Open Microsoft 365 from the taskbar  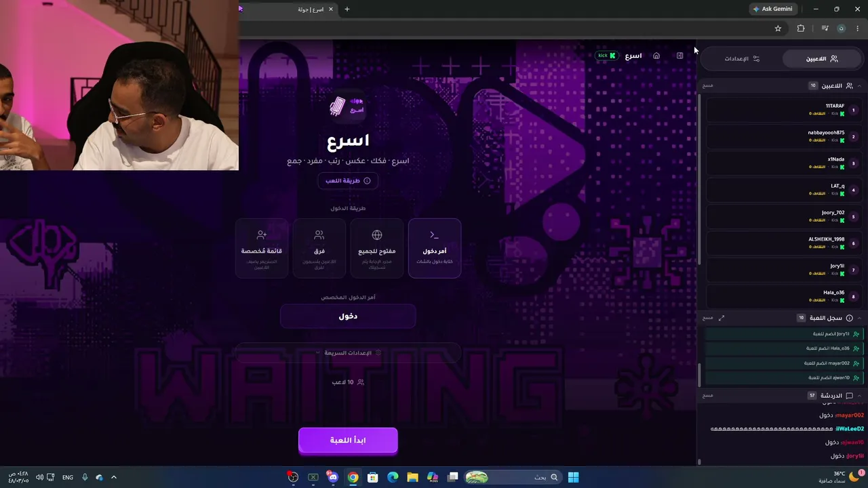[433, 477]
